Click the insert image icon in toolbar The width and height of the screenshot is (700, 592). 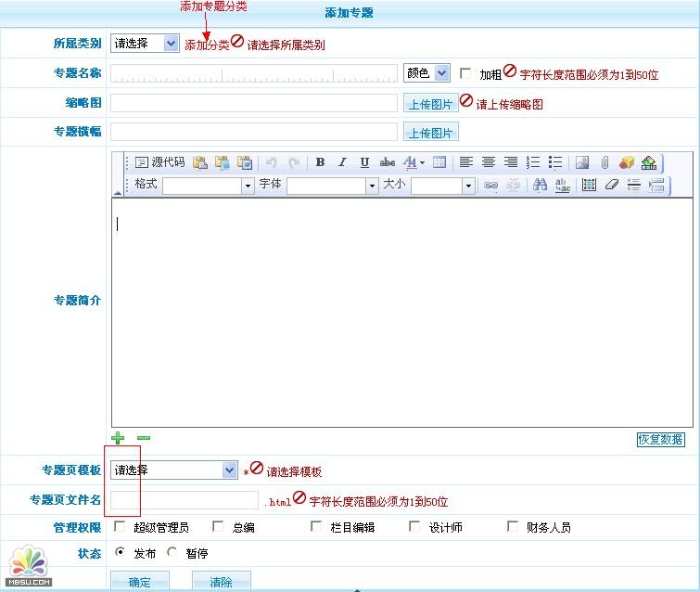582,162
